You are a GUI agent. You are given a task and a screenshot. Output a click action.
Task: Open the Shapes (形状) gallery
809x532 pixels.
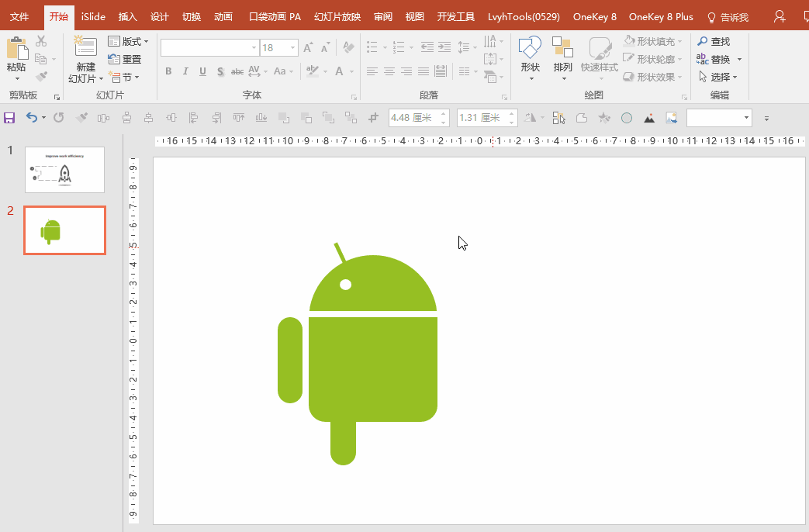click(530, 58)
